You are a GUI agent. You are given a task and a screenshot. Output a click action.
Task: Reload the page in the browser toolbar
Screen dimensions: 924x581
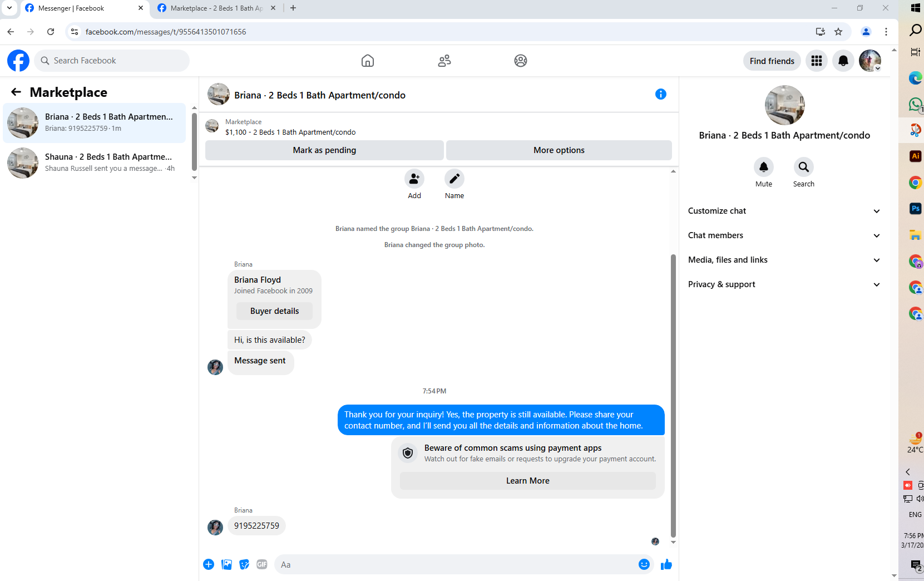click(51, 32)
